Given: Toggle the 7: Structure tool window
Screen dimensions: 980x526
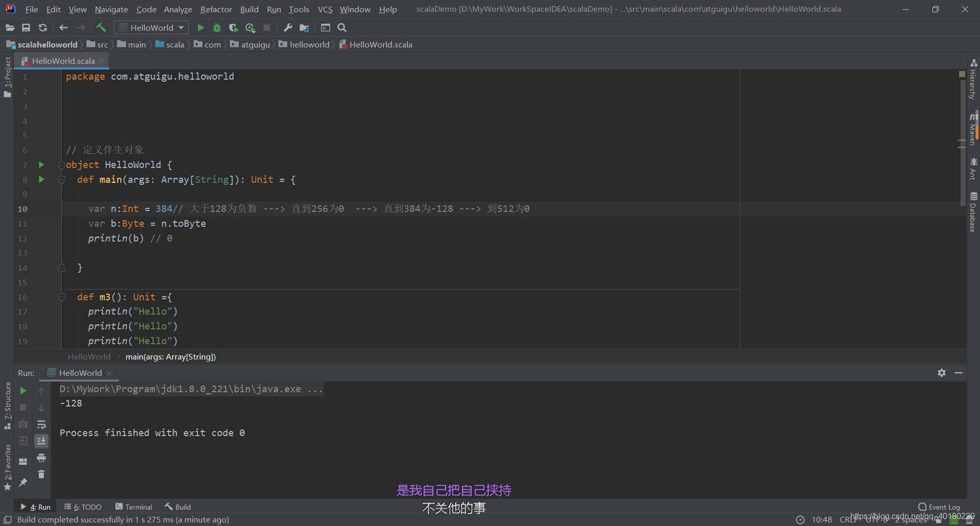Looking at the screenshot, I should (7, 405).
